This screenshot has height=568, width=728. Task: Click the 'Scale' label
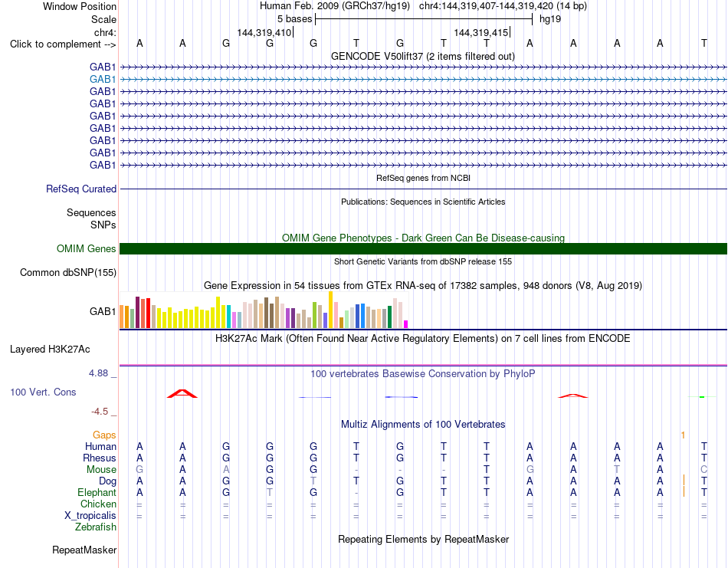point(103,19)
